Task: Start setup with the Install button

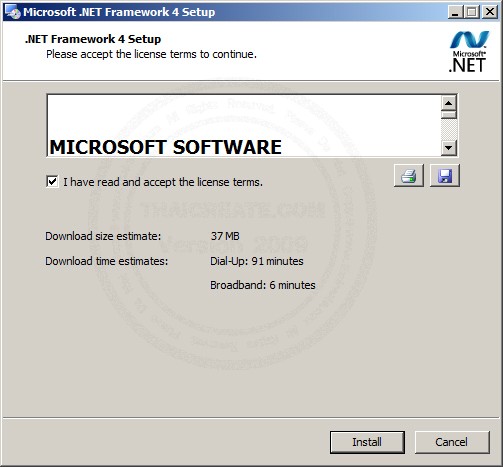Action: coord(367,442)
